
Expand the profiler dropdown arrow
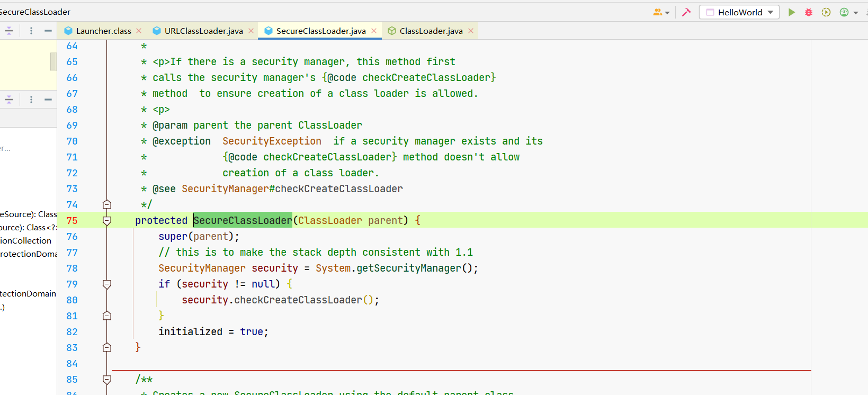(856, 13)
